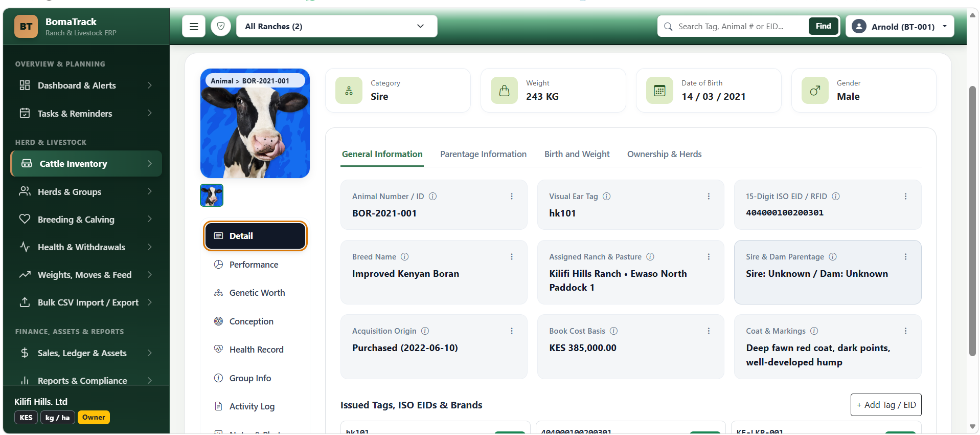The width and height of the screenshot is (980, 435).
Task: Open three-dot menu on Sire & Dam Parentage card
Action: (905, 256)
